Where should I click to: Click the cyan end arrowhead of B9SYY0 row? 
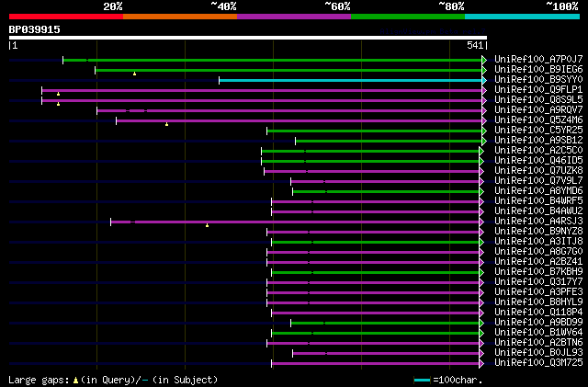tap(484, 80)
